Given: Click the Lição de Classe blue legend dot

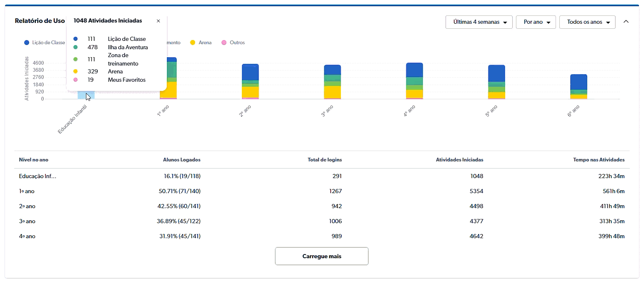Looking at the screenshot, I should (27, 43).
